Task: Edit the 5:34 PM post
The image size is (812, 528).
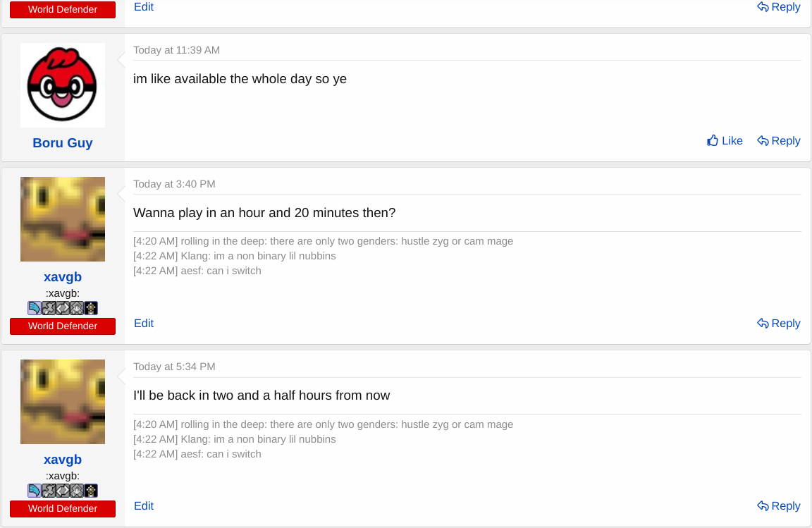Action: pos(144,506)
